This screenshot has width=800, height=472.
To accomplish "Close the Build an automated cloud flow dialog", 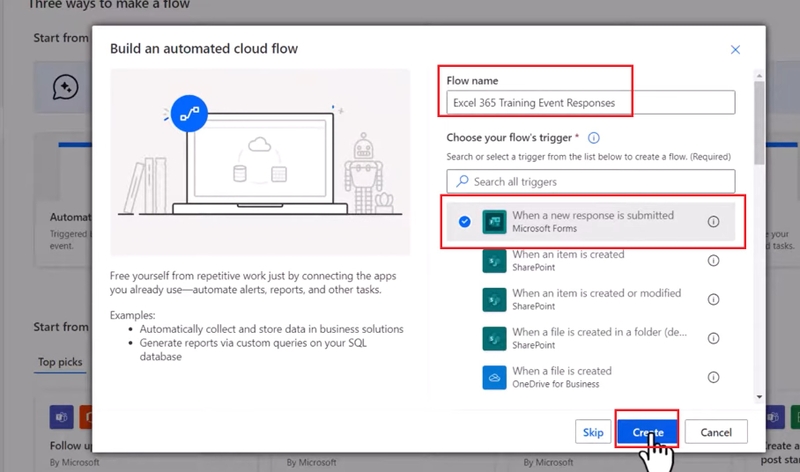I will click(735, 49).
